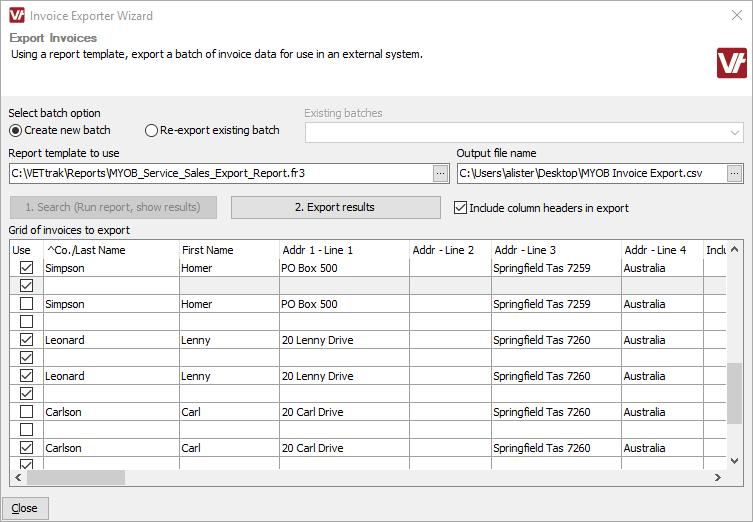753x522 pixels.
Task: Toggle Include column headers in export
Action: click(460, 208)
